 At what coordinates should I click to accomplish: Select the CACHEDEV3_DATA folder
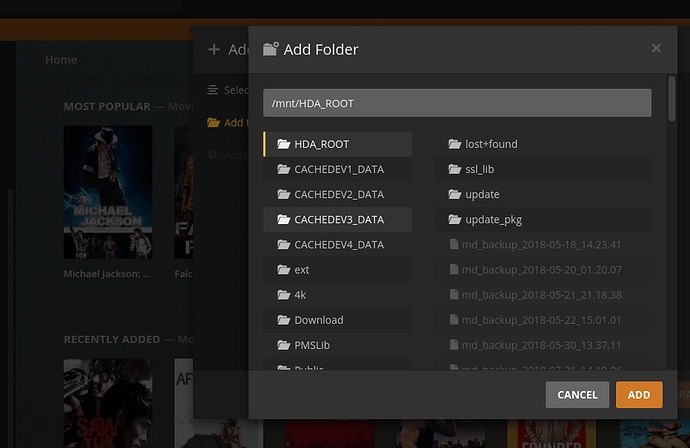(338, 220)
